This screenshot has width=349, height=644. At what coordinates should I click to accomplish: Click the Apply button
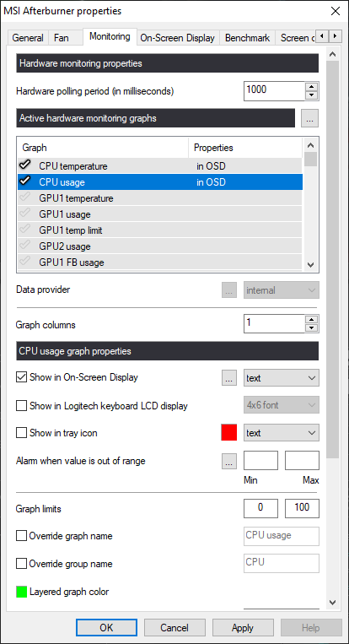click(x=243, y=628)
